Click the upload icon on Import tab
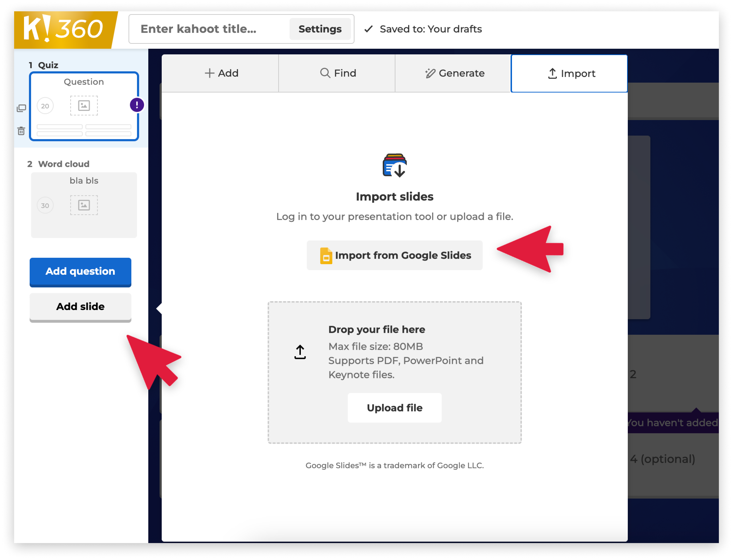Viewport: 733px width, 560px height. [x=552, y=73]
